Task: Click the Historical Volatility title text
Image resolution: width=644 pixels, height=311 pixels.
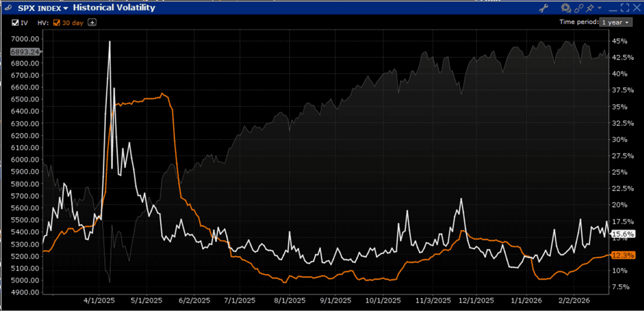Action: [114, 8]
